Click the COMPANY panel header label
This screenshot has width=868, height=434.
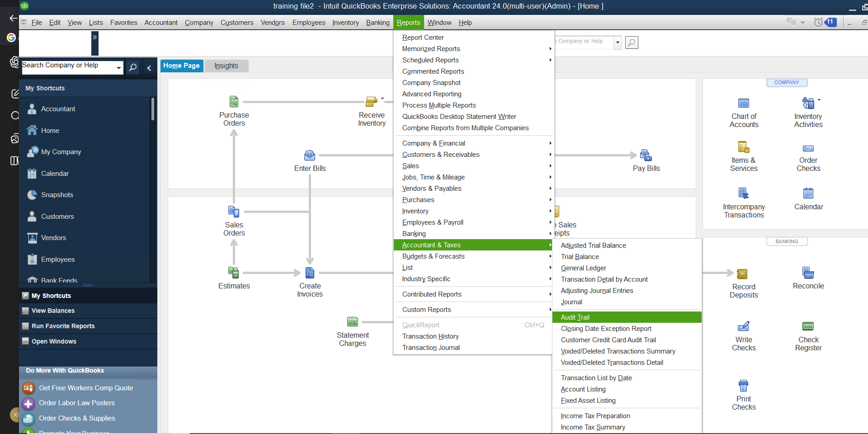pyautogui.click(x=787, y=82)
